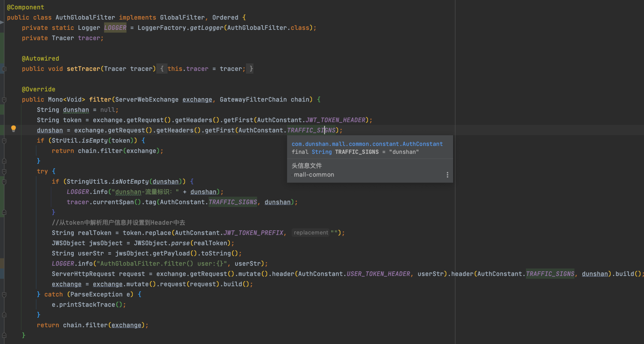Click the Chinese comment about parsing token
This screenshot has width=644, height=344.
pos(118,223)
